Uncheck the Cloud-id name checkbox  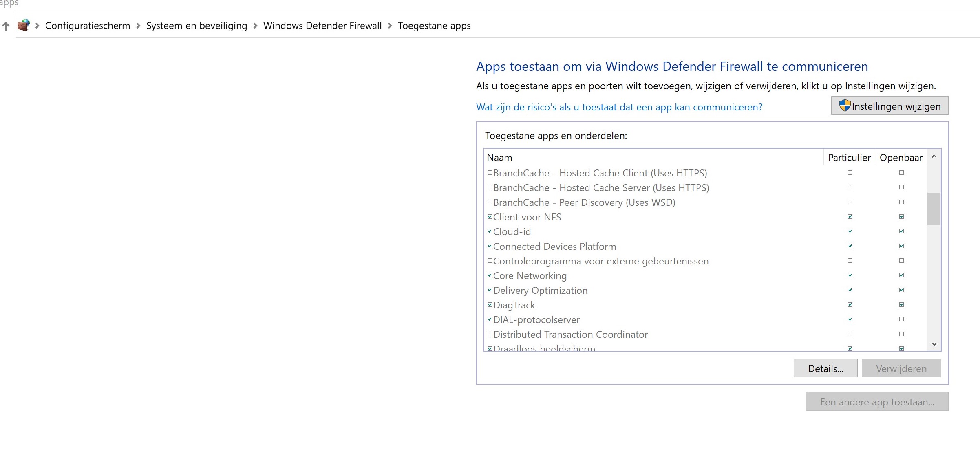click(490, 231)
